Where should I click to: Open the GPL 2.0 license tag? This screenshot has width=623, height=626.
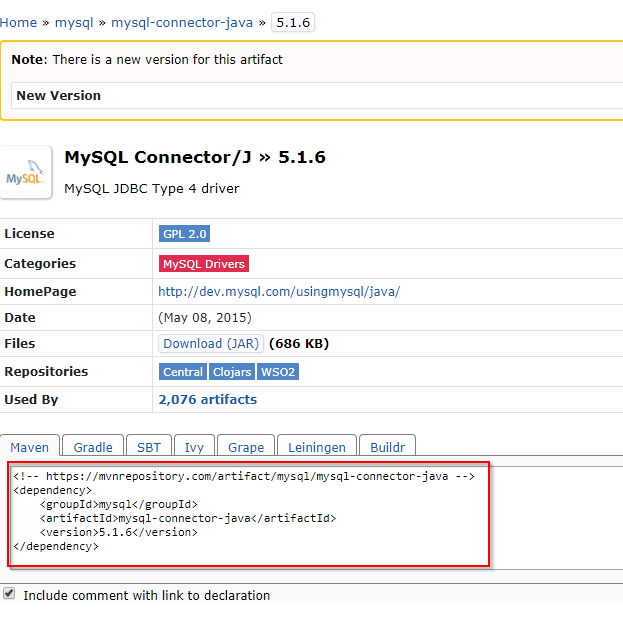coord(185,234)
